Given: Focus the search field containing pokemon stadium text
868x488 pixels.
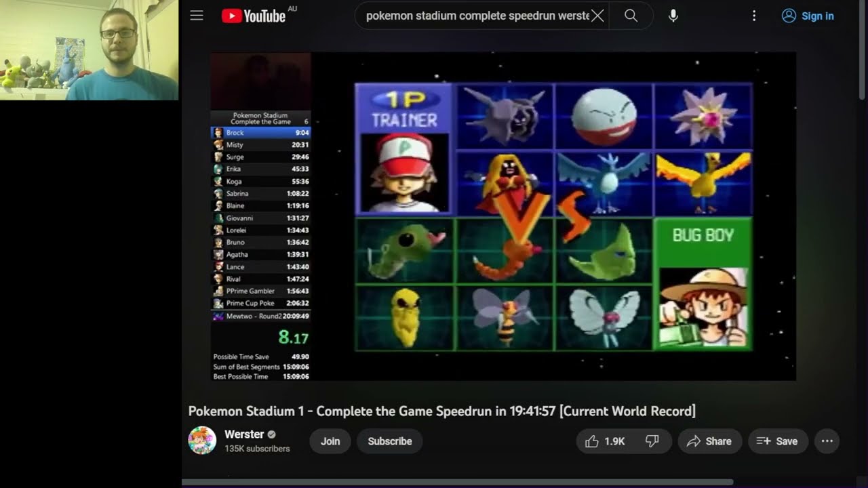Looking at the screenshot, I should [x=477, y=16].
